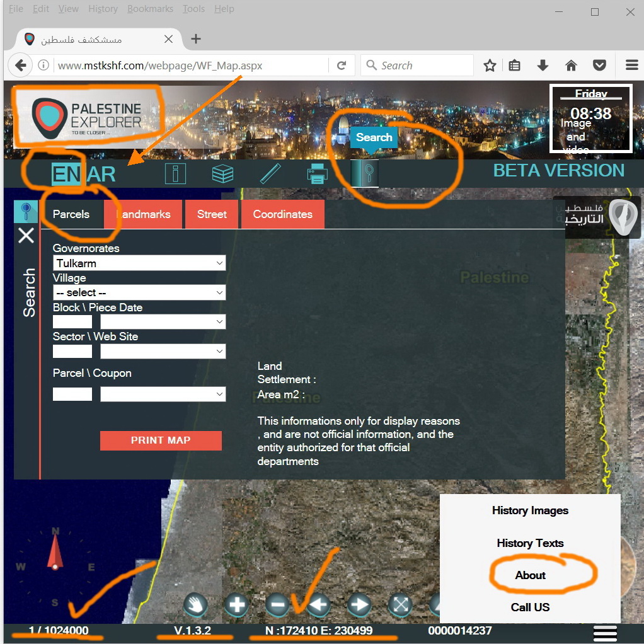Viewport: 644px width, 644px height.
Task: Select the ruler measurement tool
Action: click(x=271, y=173)
